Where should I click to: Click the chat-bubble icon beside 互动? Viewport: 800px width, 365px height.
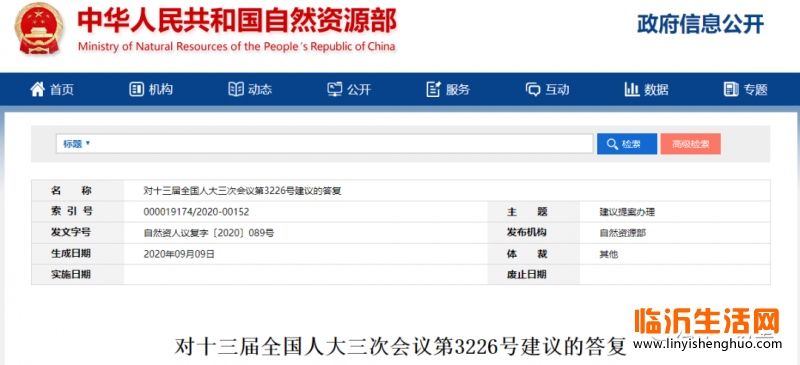(533, 90)
